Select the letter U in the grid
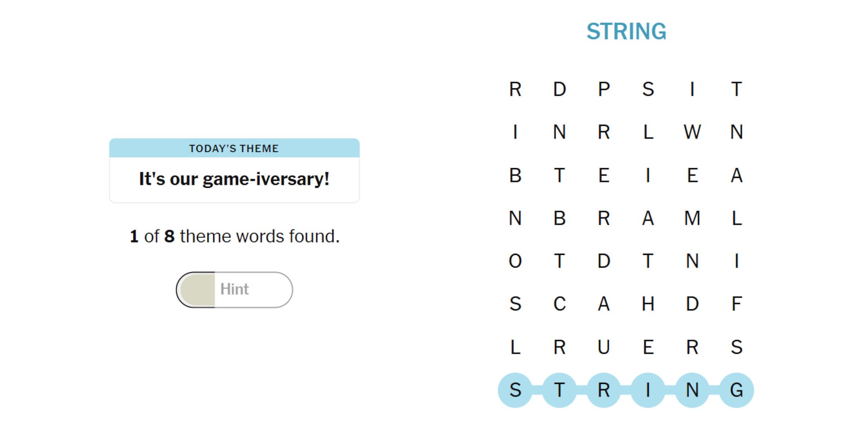 604,347
